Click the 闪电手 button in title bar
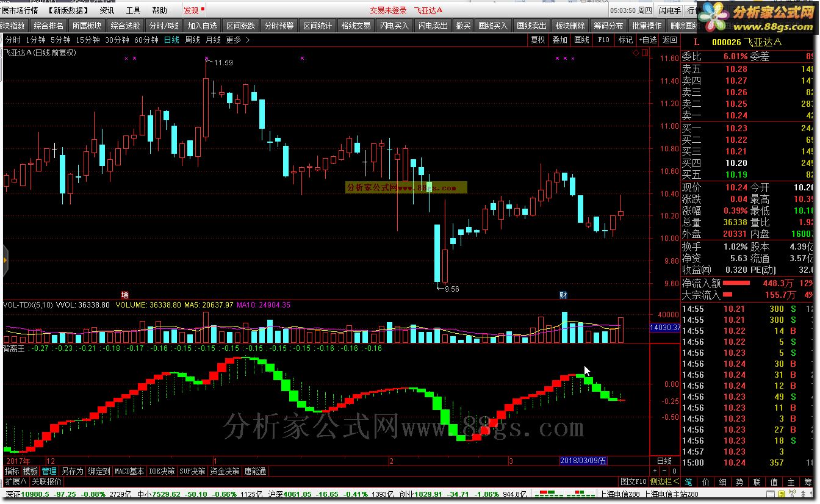 (x=670, y=10)
